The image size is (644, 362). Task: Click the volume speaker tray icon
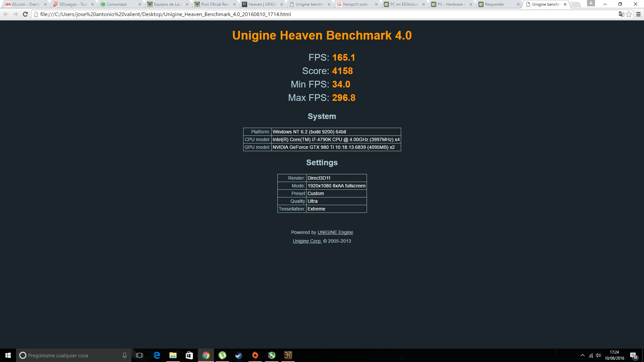[598, 355]
